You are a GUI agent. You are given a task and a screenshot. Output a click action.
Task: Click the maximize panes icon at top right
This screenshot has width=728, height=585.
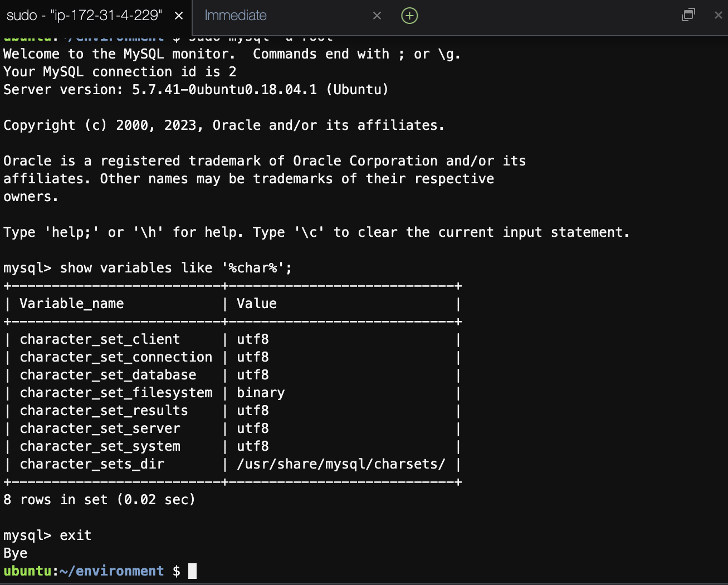(x=688, y=16)
